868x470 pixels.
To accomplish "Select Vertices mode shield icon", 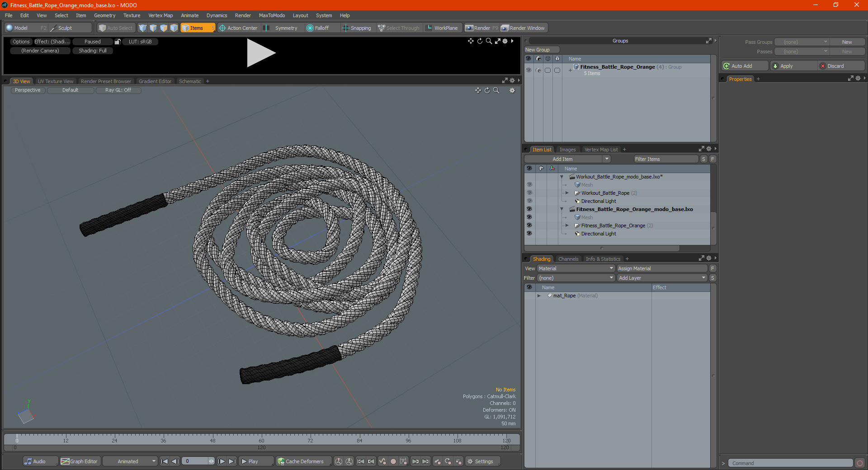I will tap(143, 28).
